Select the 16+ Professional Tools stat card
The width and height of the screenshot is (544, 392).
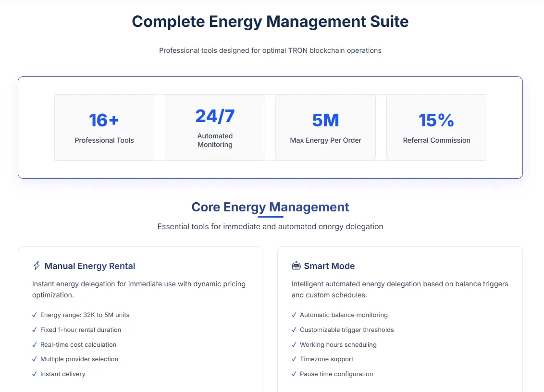pyautogui.click(x=104, y=127)
